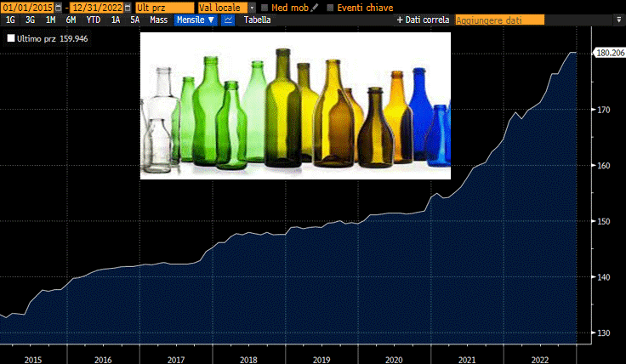The image size is (626, 364).
Task: Click the 01/01/2015 start date field
Action: coord(27,8)
